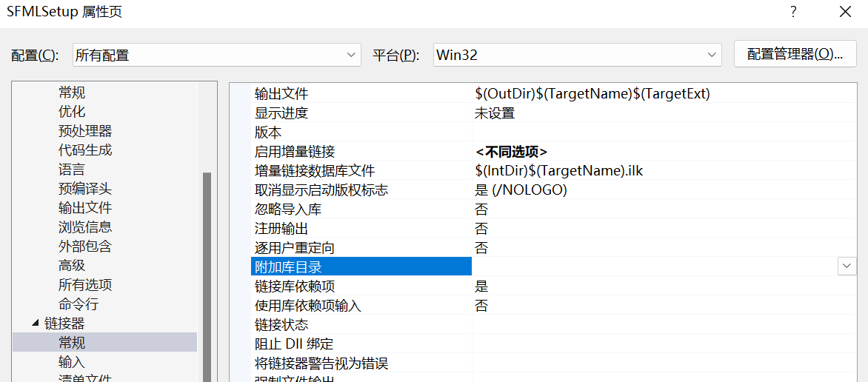This screenshot has height=382, width=868.
Task: Click the 附加库目录 value input field
Action: [x=655, y=267]
